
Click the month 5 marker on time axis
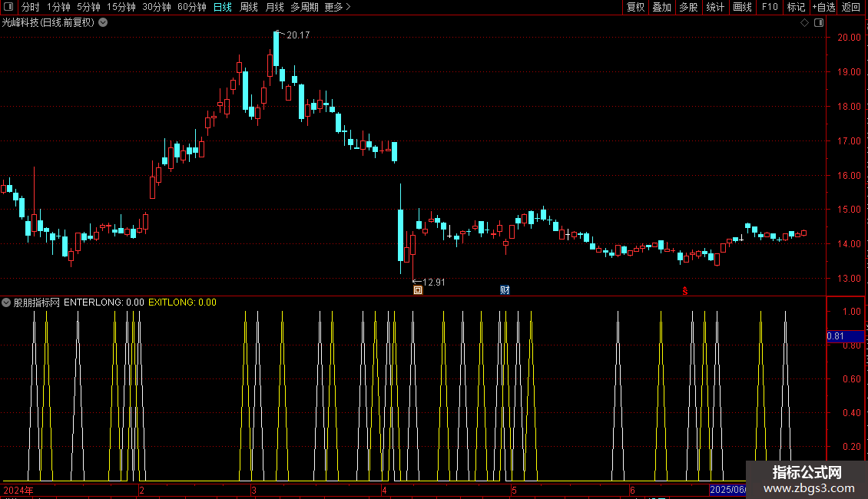[x=514, y=490]
